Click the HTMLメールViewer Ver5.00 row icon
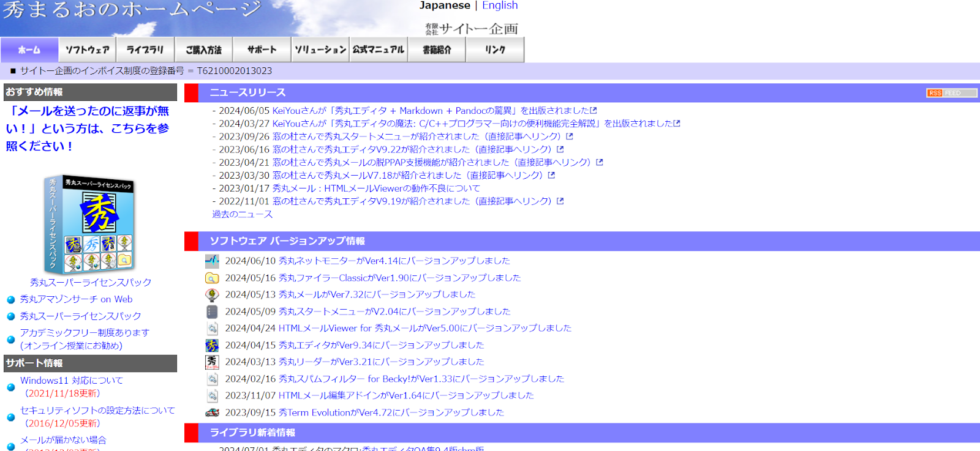Screen dimensions: 980x451 [212, 329]
